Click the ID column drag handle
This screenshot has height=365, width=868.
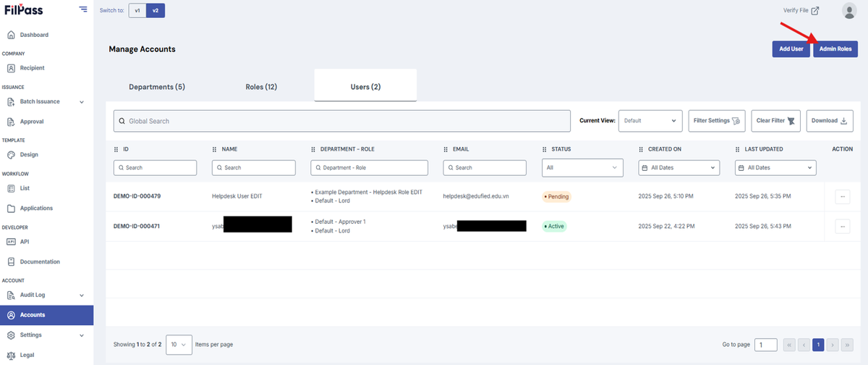[x=116, y=149]
